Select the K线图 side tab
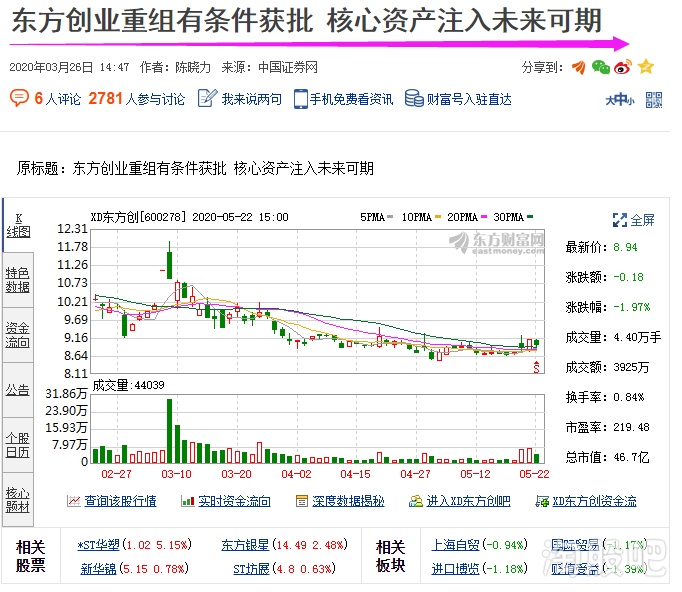Image resolution: width=682 pixels, height=592 pixels. (x=17, y=224)
